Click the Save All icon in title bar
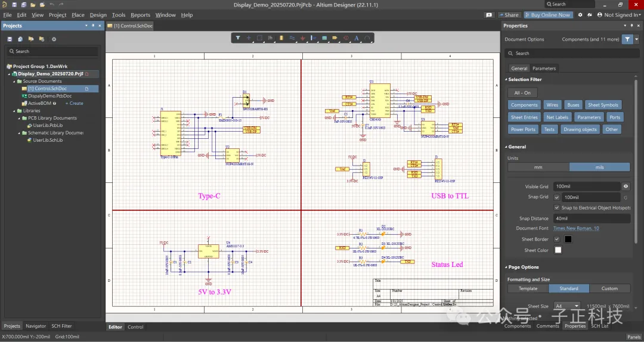 [x=23, y=5]
